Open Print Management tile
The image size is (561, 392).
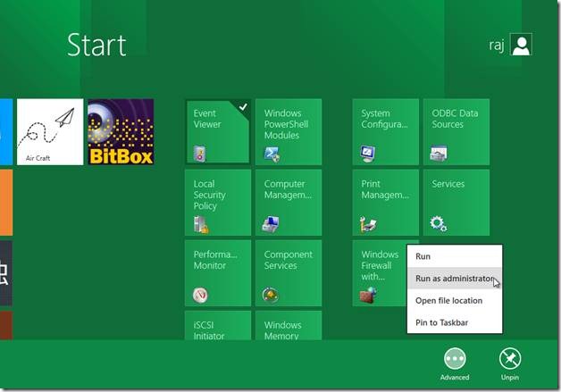pyautogui.click(x=385, y=202)
